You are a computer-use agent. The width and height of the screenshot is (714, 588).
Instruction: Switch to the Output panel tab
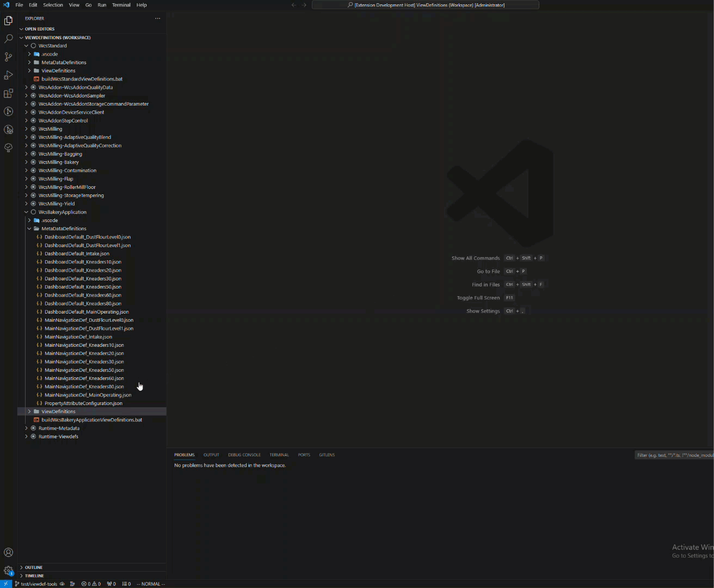tap(211, 455)
